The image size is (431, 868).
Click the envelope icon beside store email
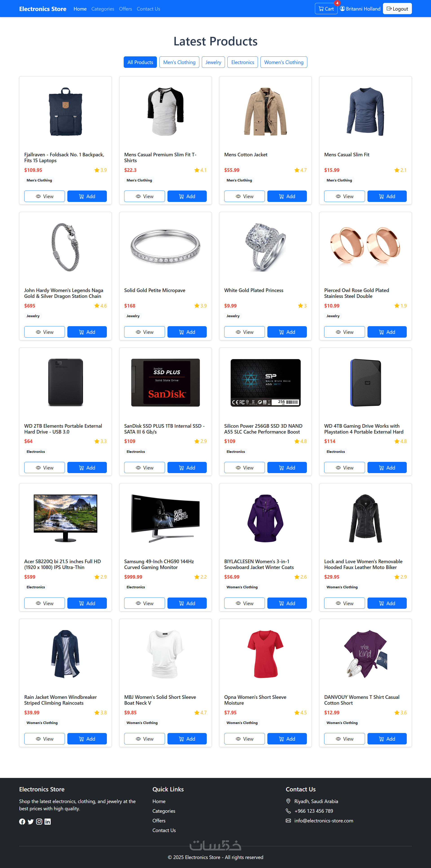(288, 820)
